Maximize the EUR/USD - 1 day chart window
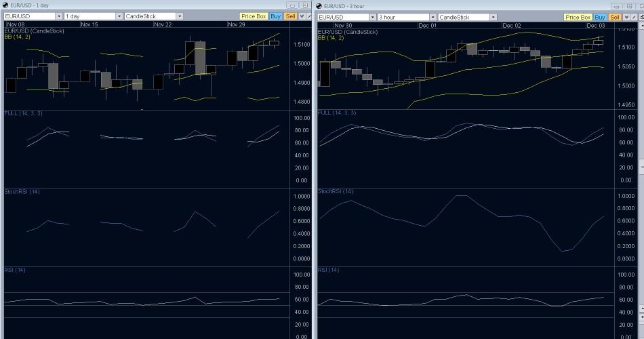This screenshot has width=644, height=339. coord(305,5)
